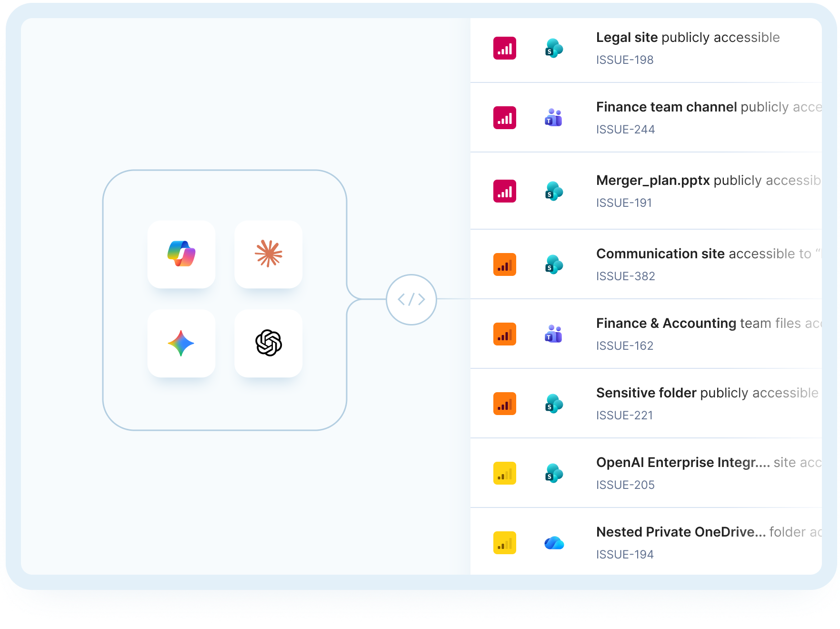This screenshot has height=629, width=840.
Task: Click the SharePoint icon beside OpenAI Enterprise Integr....
Action: coord(554,473)
